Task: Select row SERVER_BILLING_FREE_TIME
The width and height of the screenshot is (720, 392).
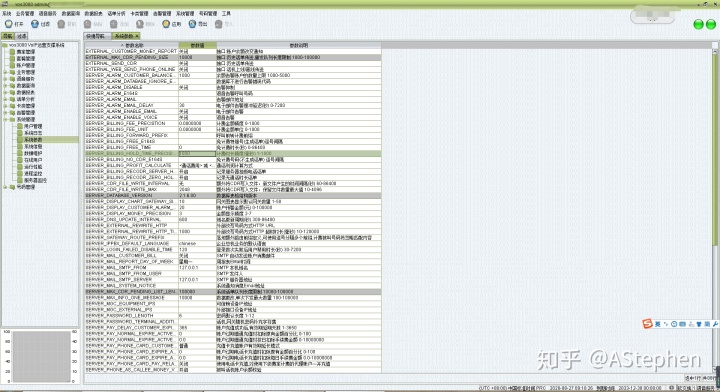Action: pyautogui.click(x=233, y=147)
